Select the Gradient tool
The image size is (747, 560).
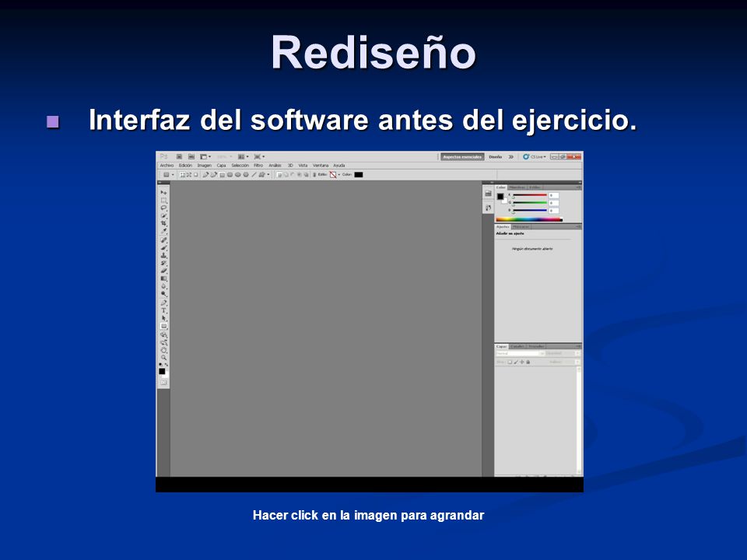point(163,278)
